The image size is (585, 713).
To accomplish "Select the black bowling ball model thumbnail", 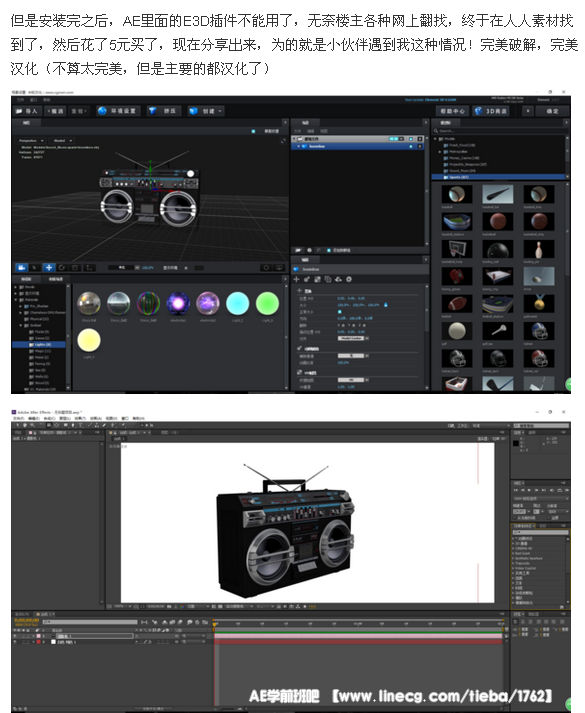I will (498, 249).
